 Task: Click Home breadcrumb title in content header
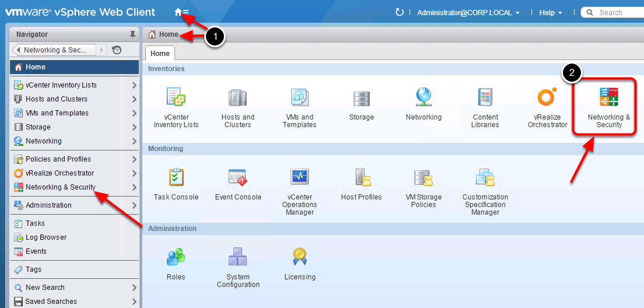pos(169,34)
